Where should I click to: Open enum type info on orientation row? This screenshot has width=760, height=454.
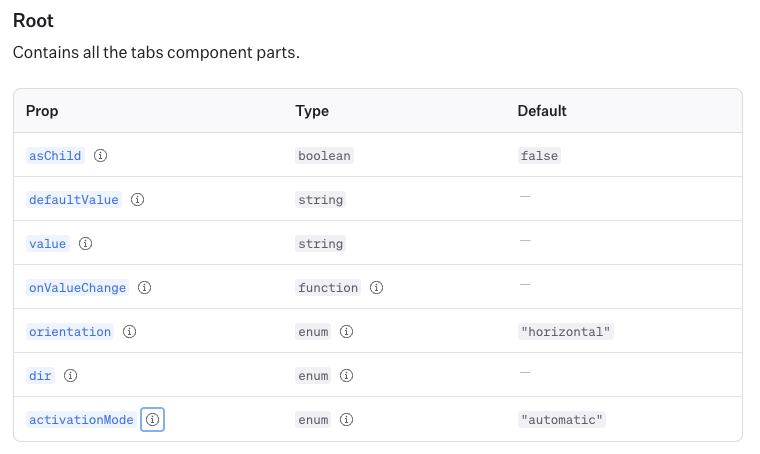(347, 332)
